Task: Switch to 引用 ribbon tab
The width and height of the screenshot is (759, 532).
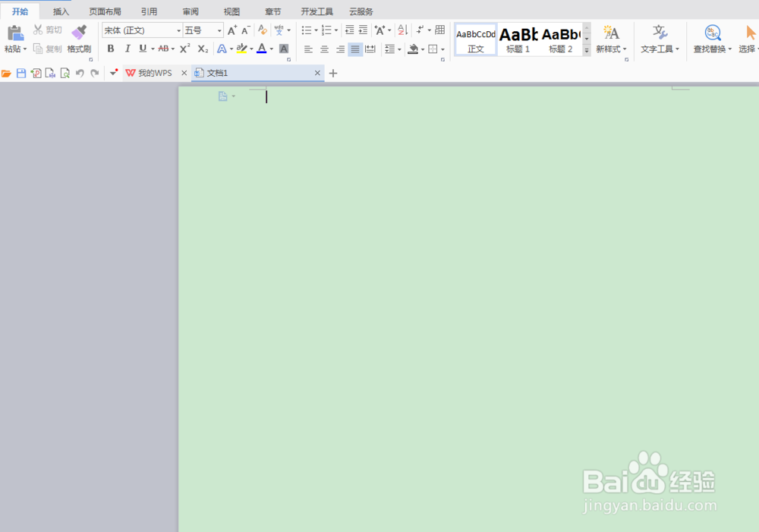Action: [149, 11]
